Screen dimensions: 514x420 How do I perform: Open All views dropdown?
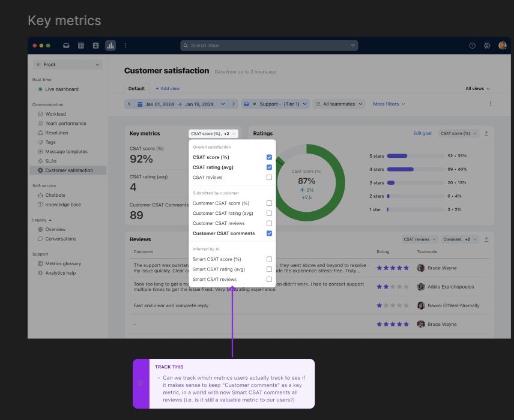pyautogui.click(x=477, y=88)
